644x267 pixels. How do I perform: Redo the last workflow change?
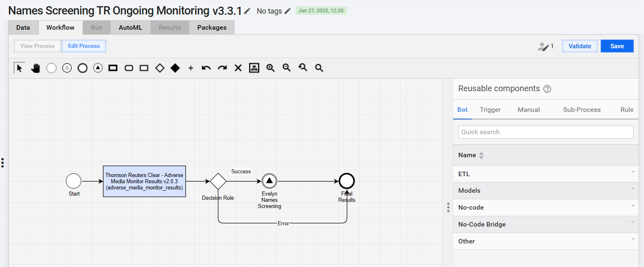coord(222,68)
